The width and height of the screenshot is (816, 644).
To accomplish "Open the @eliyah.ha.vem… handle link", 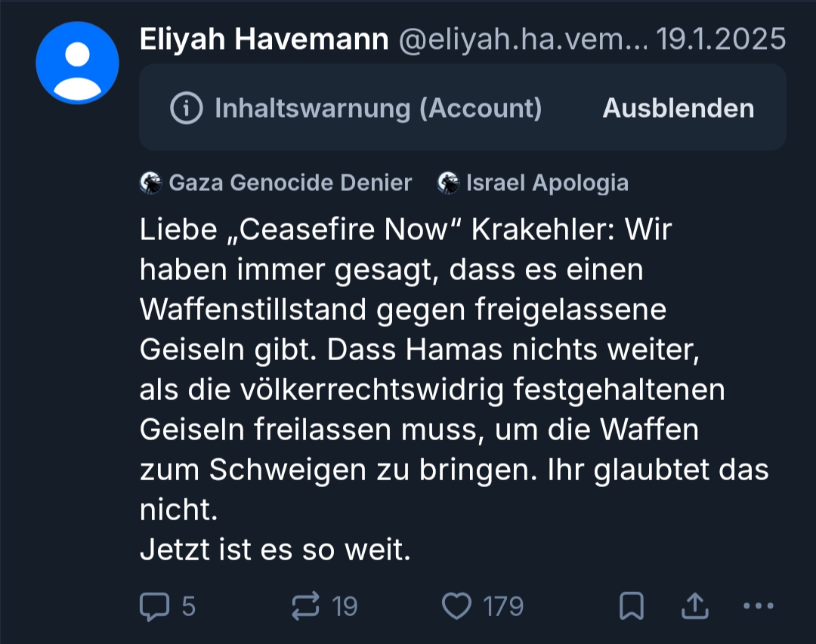I will point(523,40).
